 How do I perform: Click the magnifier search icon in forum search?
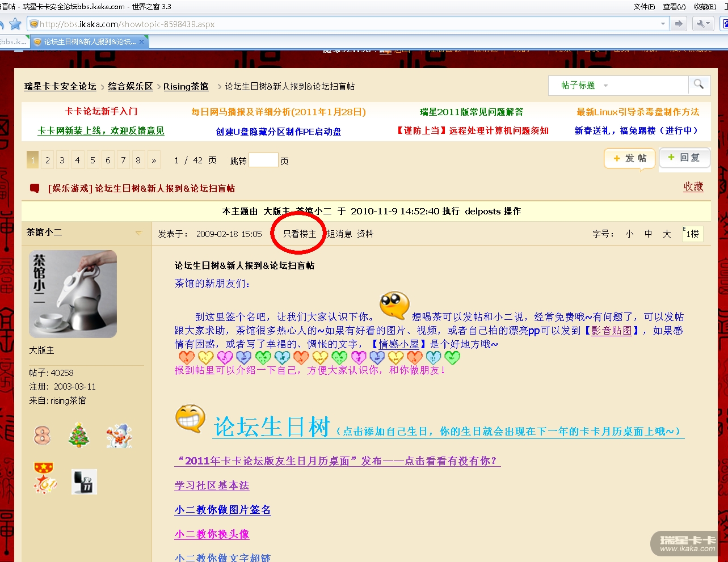pos(698,84)
